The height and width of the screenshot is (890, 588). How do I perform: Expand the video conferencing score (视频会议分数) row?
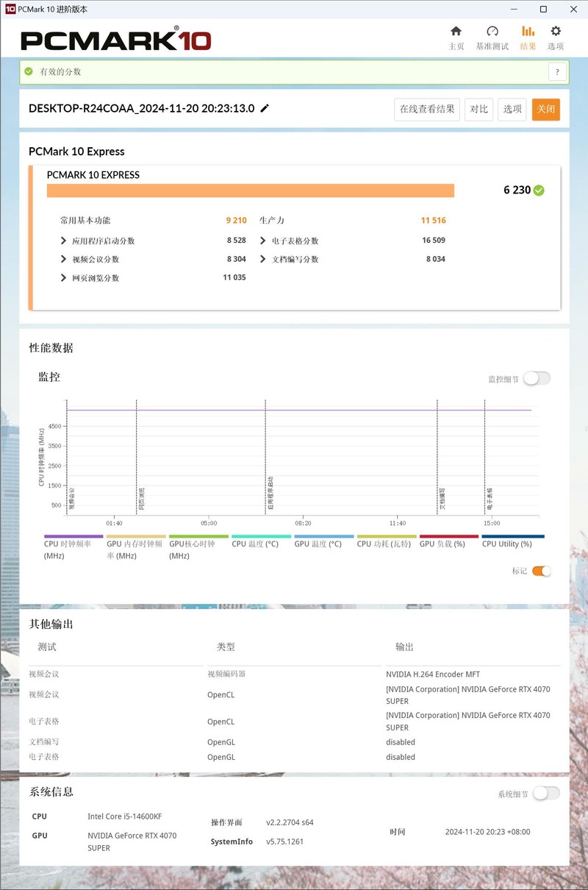click(64, 259)
